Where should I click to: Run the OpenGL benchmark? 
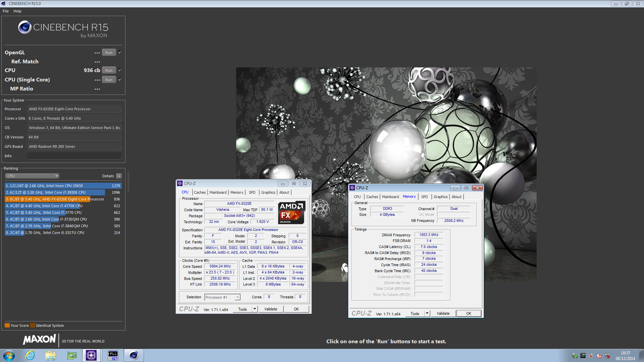[109, 52]
